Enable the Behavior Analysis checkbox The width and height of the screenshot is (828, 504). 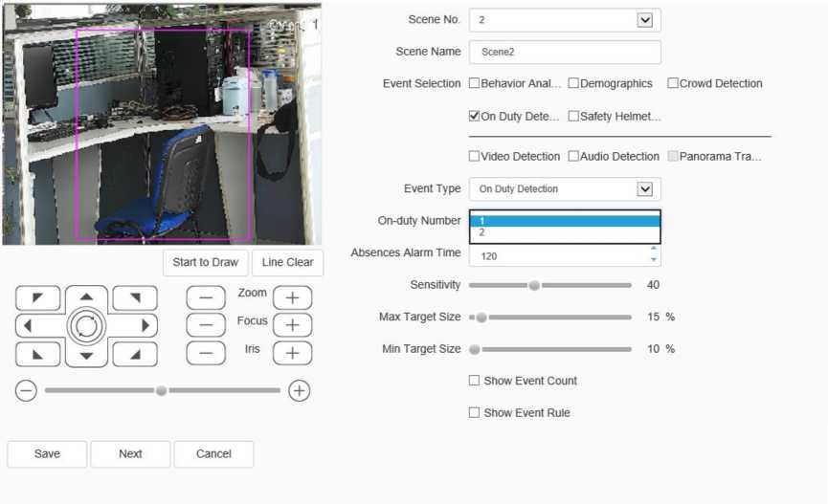pos(475,83)
